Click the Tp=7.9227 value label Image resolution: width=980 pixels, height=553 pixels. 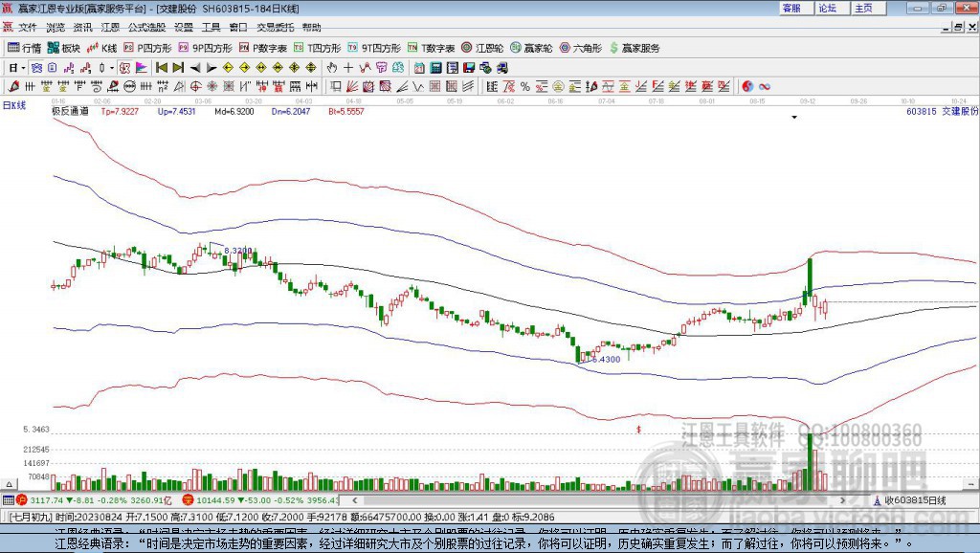click(120, 111)
